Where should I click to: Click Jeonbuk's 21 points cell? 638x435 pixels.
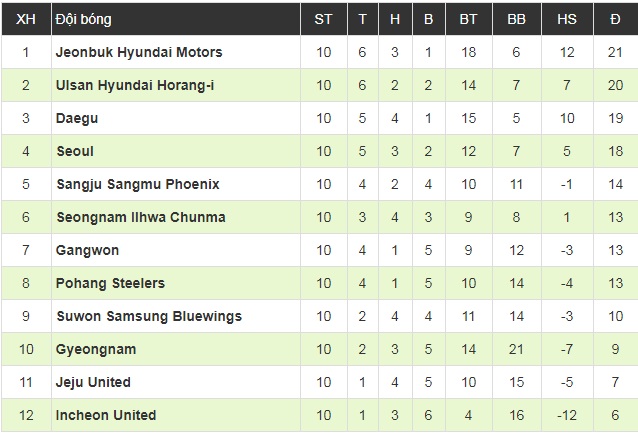pyautogui.click(x=615, y=52)
